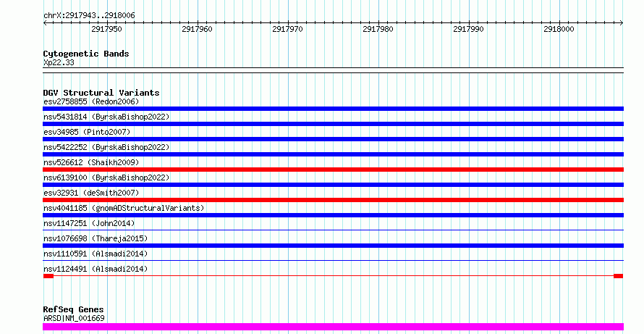Click the RefSeq Genes track title
The height and width of the screenshot is (334, 644).
[x=73, y=309]
